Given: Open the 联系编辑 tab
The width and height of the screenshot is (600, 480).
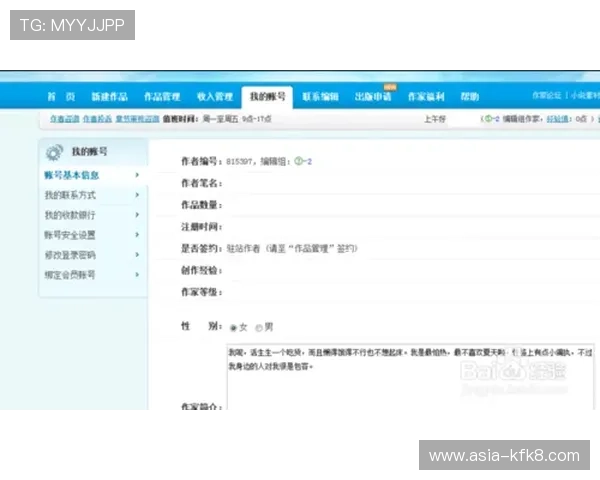Looking at the screenshot, I should [x=320, y=96].
